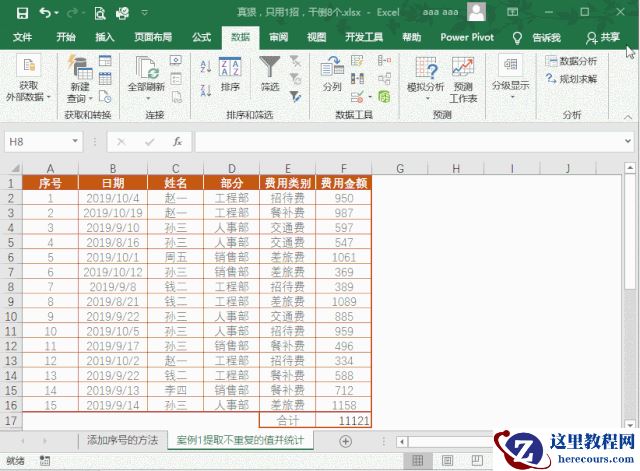The image size is (640, 471).
Task: Click the Undo arrow icon
Action: (x=45, y=13)
